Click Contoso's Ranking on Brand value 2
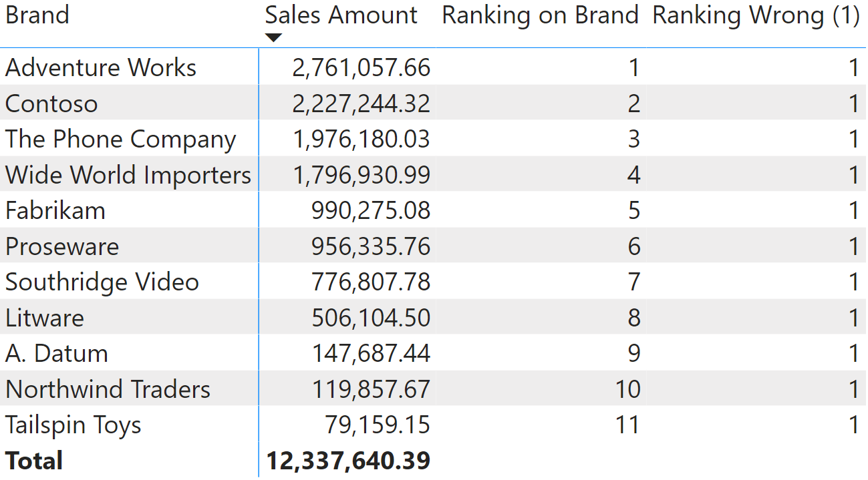Screen dimensions: 868x480 pyautogui.click(x=633, y=103)
